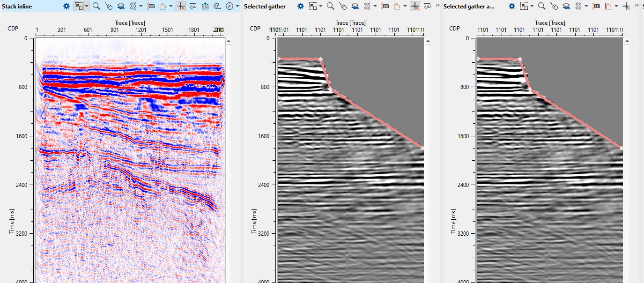Screen dimensions: 644x283
Task: Toggle the crosshair cursor in Stack inline
Action: pos(181,6)
